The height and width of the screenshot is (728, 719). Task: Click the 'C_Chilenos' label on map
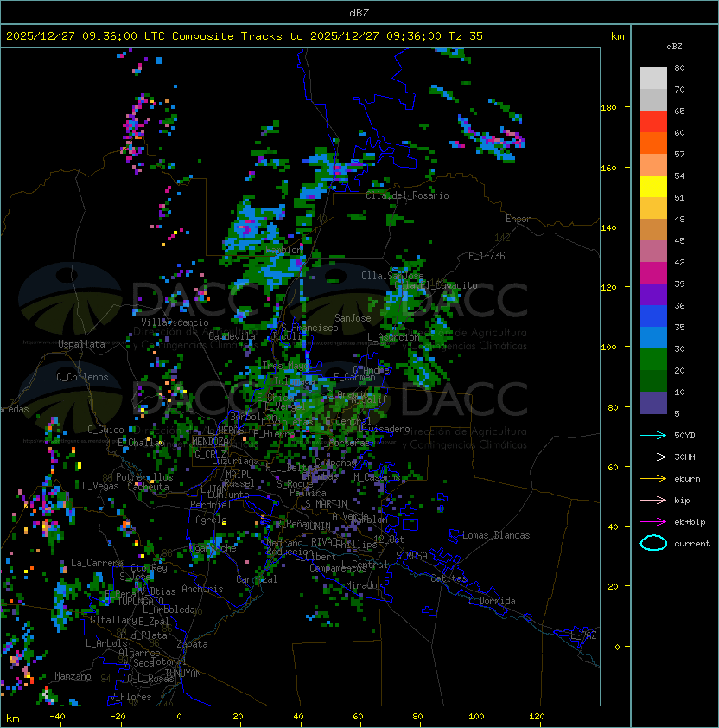[82, 377]
